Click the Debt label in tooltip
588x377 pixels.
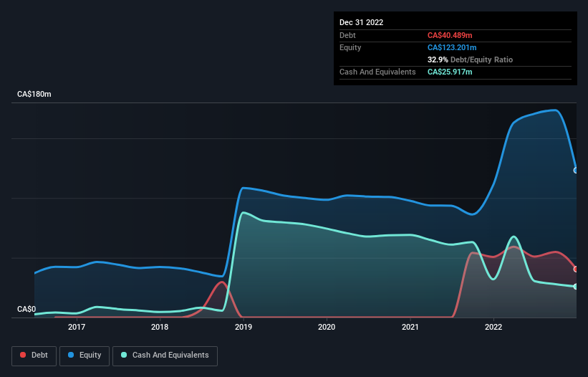[347, 35]
